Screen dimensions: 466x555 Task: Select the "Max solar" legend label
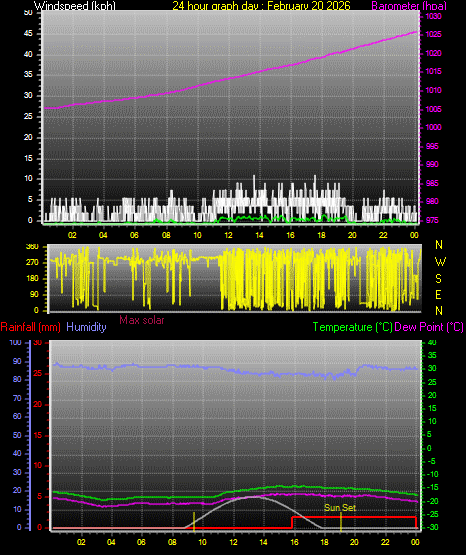pyautogui.click(x=142, y=320)
